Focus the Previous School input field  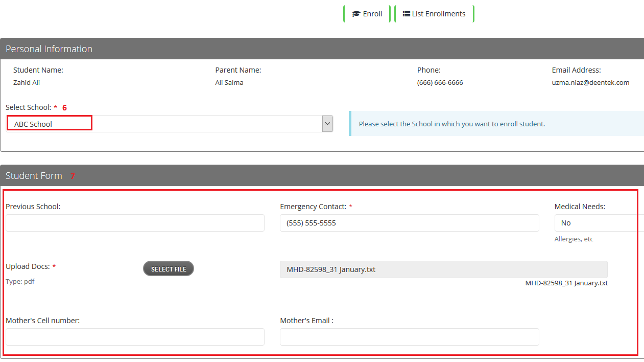point(135,223)
